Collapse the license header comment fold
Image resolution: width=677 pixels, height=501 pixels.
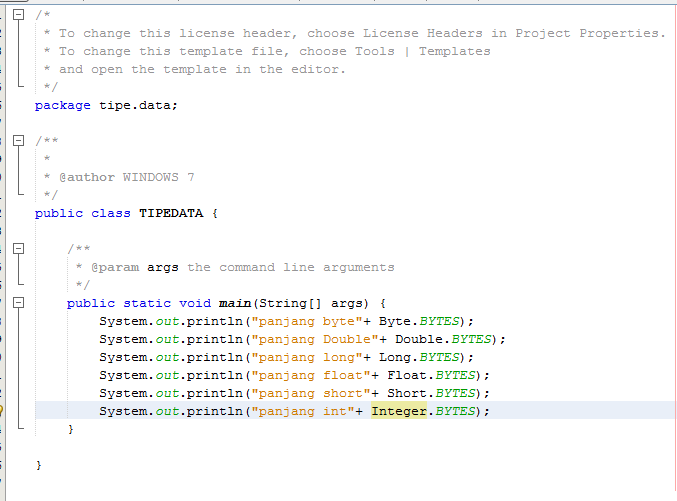point(18,15)
